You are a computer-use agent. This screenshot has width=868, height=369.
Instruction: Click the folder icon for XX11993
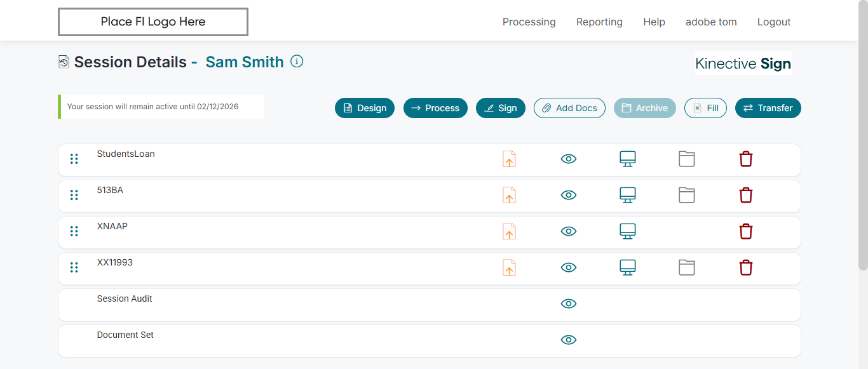click(687, 267)
